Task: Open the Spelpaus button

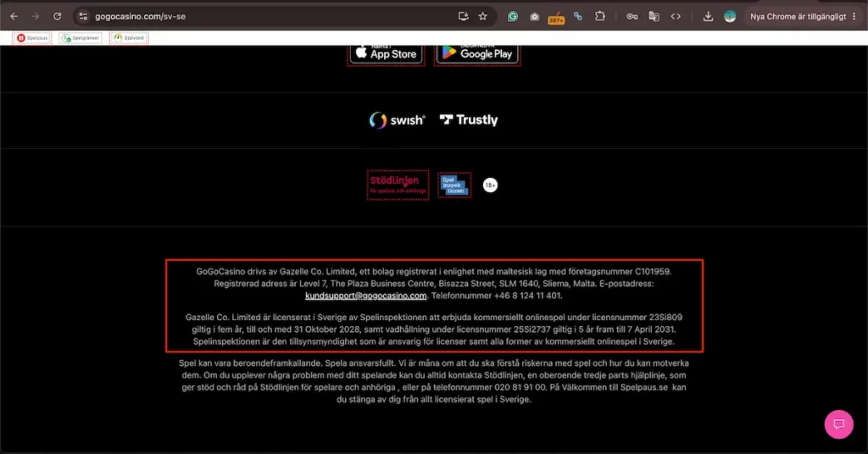Action: click(32, 37)
